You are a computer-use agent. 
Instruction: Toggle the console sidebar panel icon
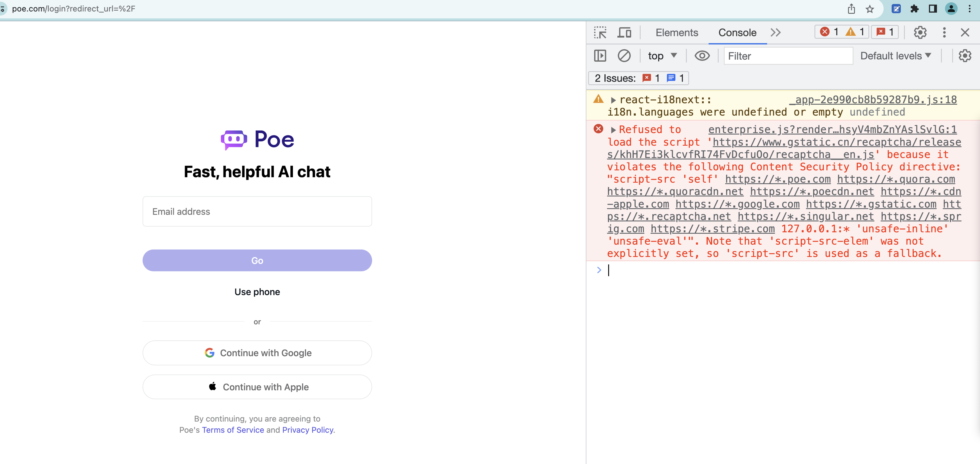tap(600, 56)
